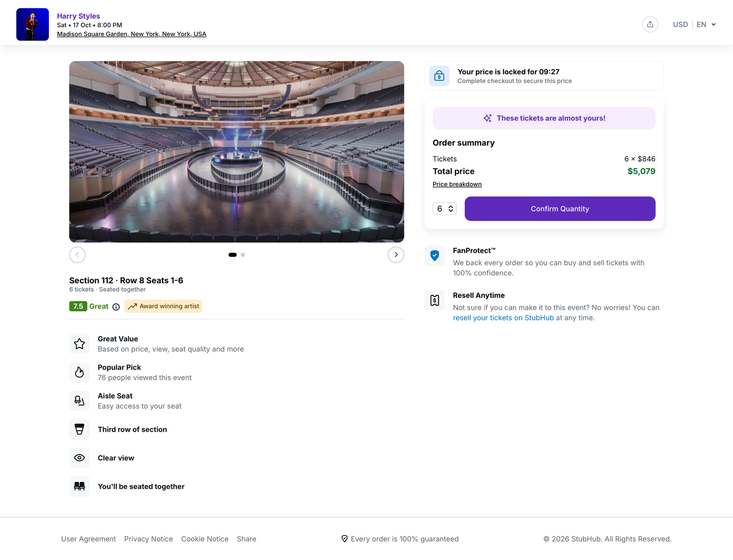Open the Price breakdown link

(457, 184)
